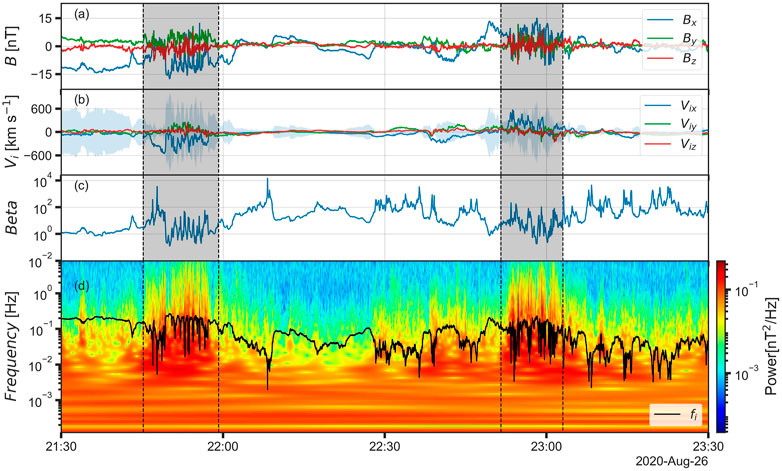Screen dimensions: 782x471
Task: Click the B [nT] axis title
Action: [x=11, y=46]
